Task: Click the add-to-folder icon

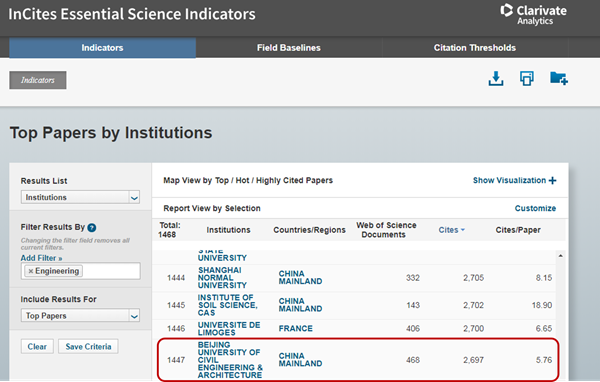Action: [559, 78]
